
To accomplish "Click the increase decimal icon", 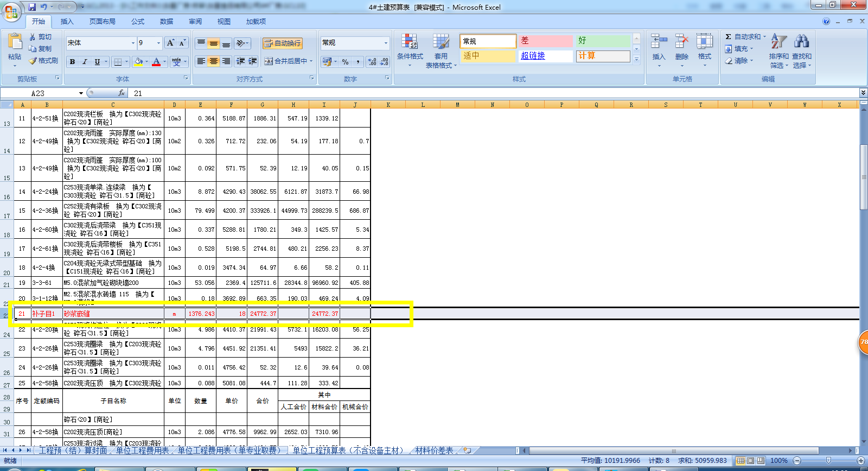I will [372, 62].
